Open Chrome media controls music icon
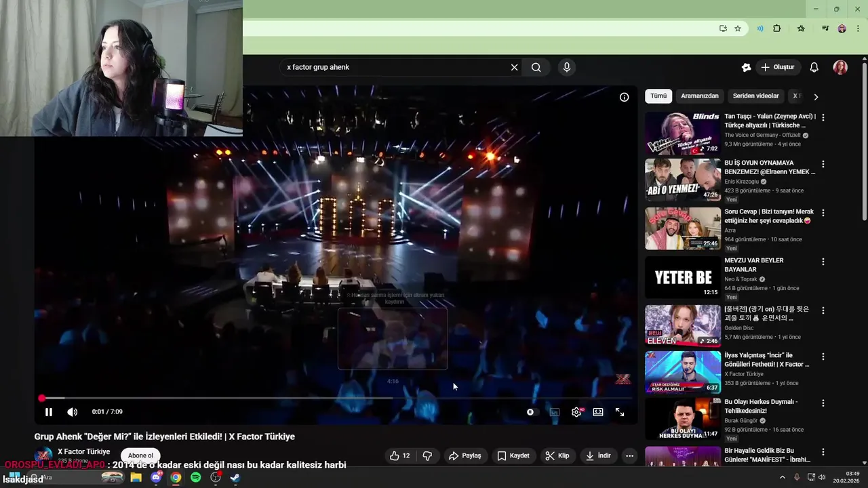The height and width of the screenshot is (488, 868). (825, 28)
